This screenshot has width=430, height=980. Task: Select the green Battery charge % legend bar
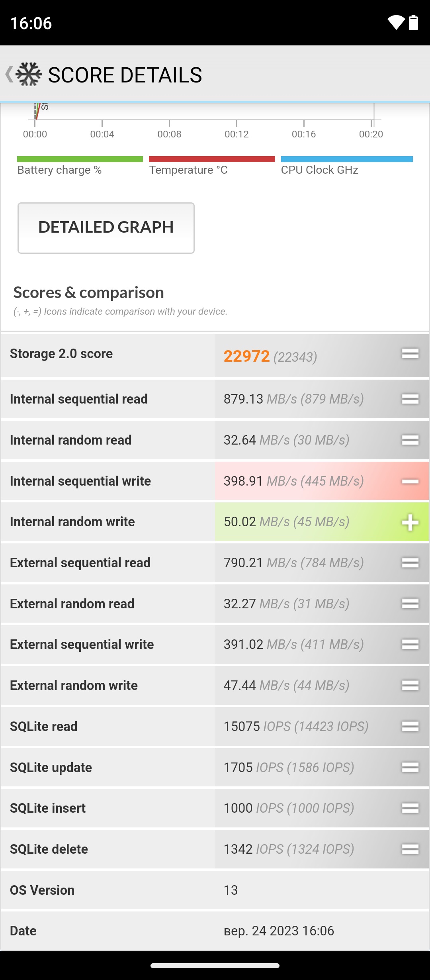pos(80,159)
